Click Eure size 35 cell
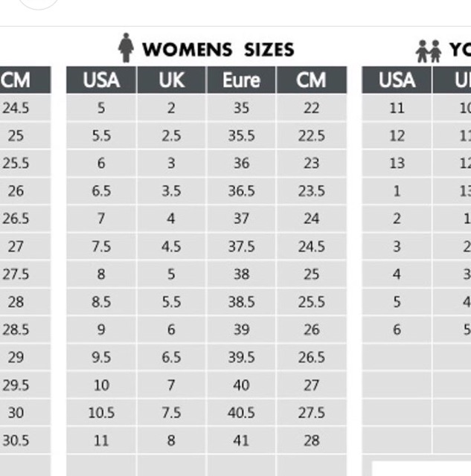The width and height of the screenshot is (471, 476). (241, 108)
